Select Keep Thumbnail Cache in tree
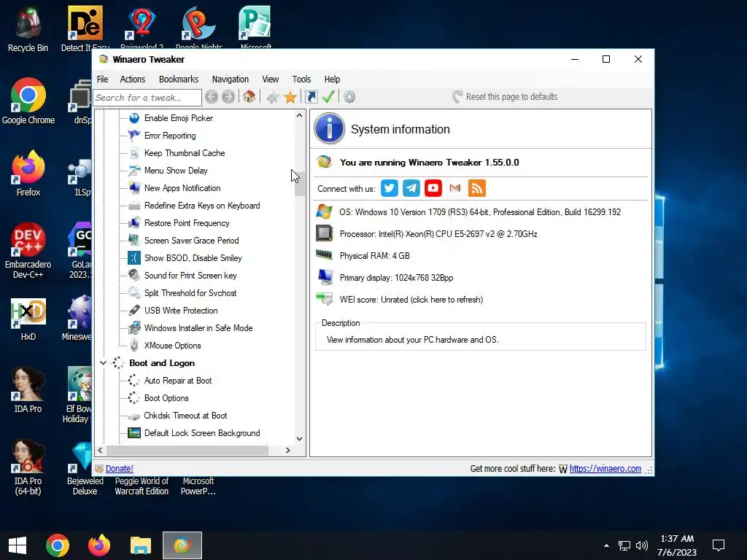Screen dimensions: 747x560 pos(185,153)
